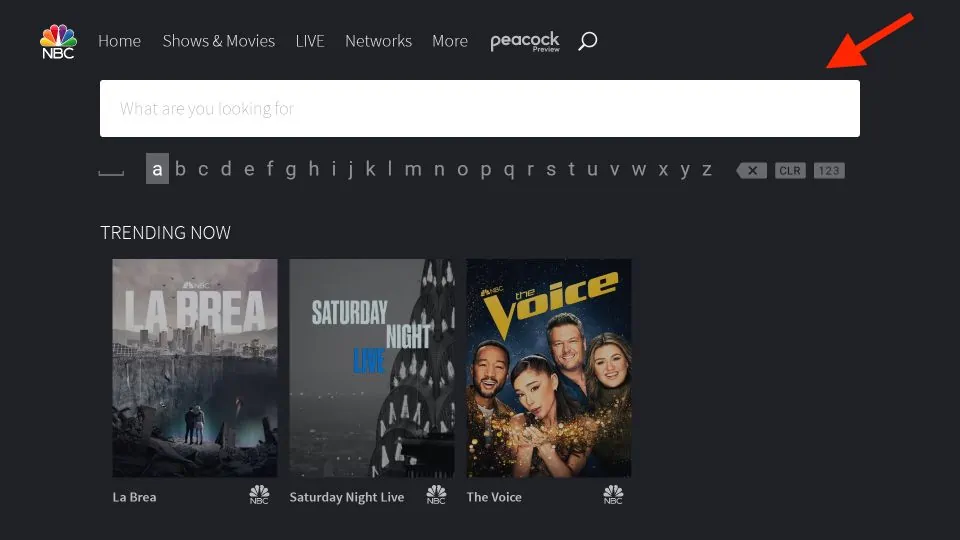This screenshot has height=540, width=960.
Task: Select the letter c key
Action: click(203, 170)
